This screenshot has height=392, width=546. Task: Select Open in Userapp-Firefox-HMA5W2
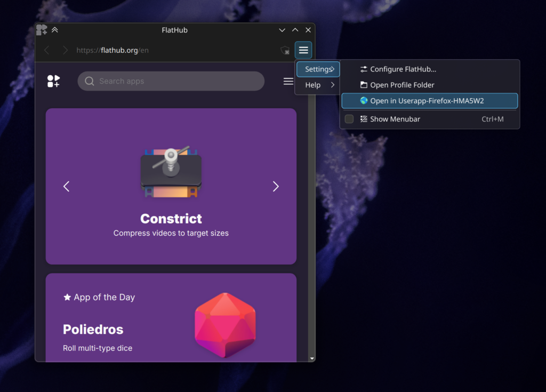coord(427,101)
